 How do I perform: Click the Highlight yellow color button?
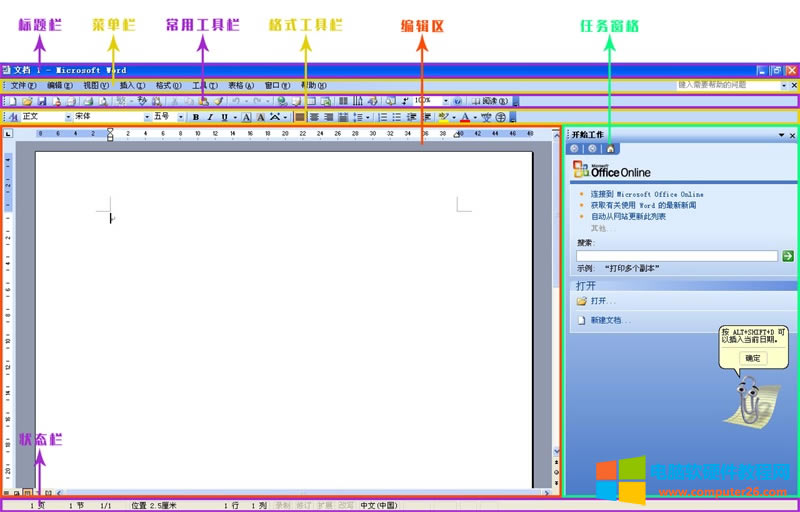443,117
